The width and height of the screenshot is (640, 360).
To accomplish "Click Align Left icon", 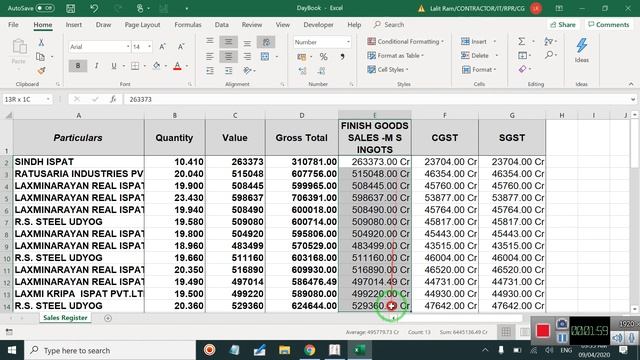I will tap(210, 56).
